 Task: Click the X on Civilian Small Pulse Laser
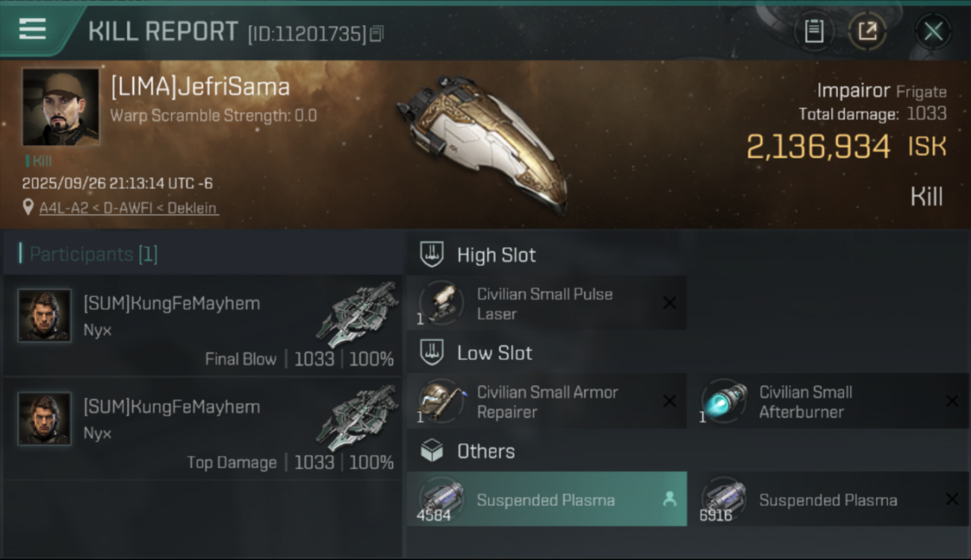point(669,303)
